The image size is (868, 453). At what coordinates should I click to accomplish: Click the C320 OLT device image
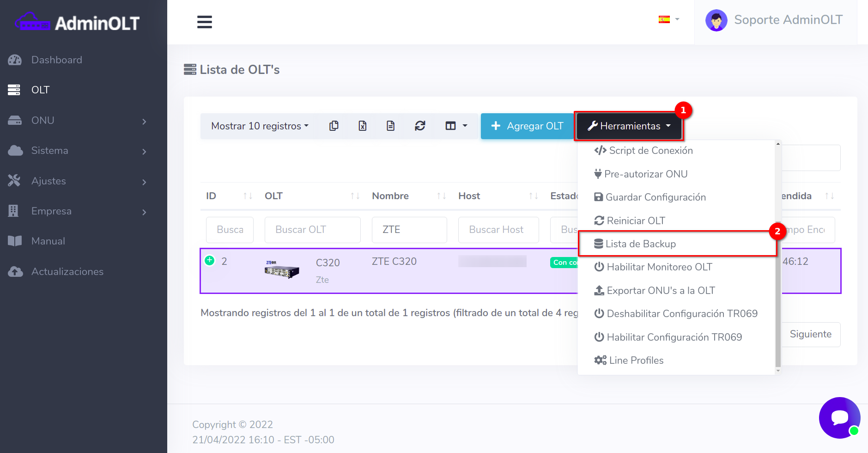282,270
